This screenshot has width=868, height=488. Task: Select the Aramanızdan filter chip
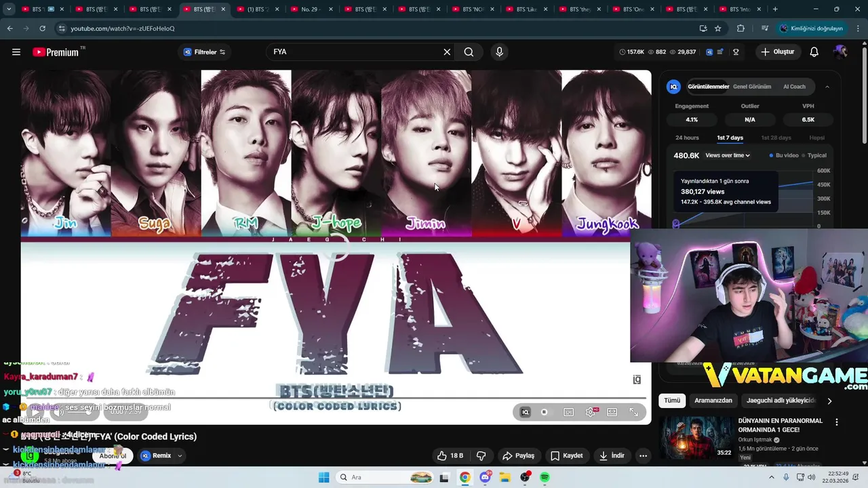click(713, 401)
